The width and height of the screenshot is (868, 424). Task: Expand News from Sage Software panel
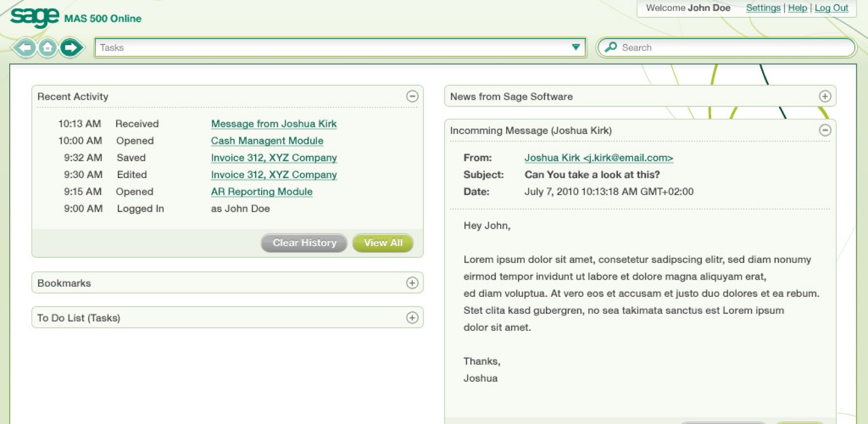tap(825, 96)
